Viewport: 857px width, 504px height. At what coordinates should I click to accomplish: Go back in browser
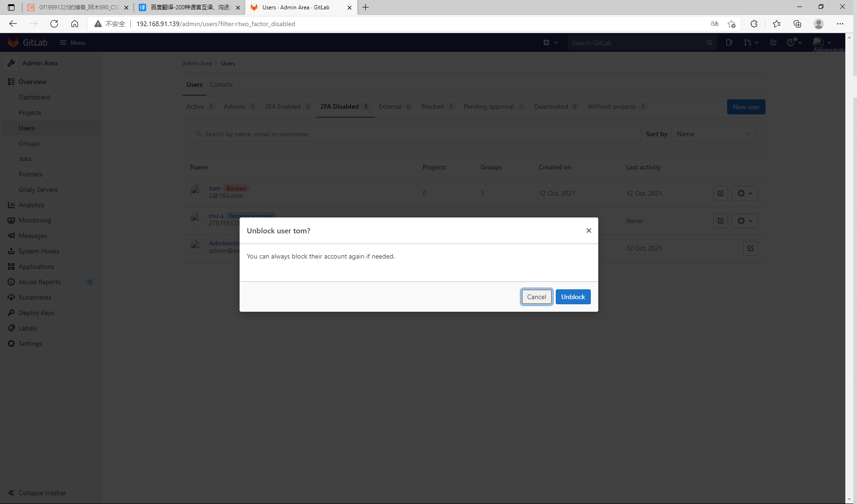[x=13, y=24]
